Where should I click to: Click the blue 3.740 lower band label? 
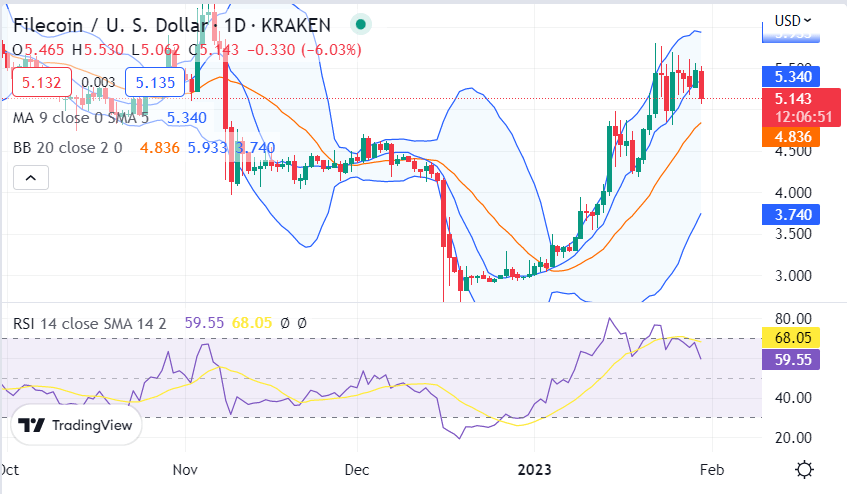(x=791, y=214)
